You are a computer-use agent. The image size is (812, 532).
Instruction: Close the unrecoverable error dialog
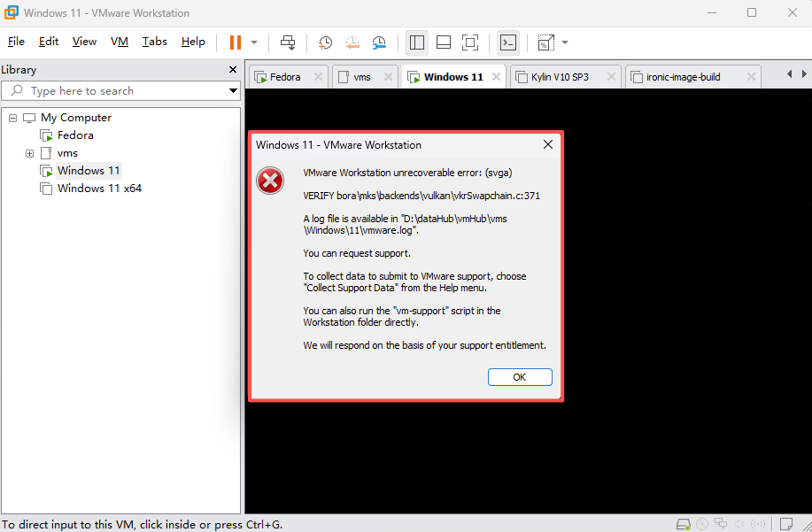(548, 145)
